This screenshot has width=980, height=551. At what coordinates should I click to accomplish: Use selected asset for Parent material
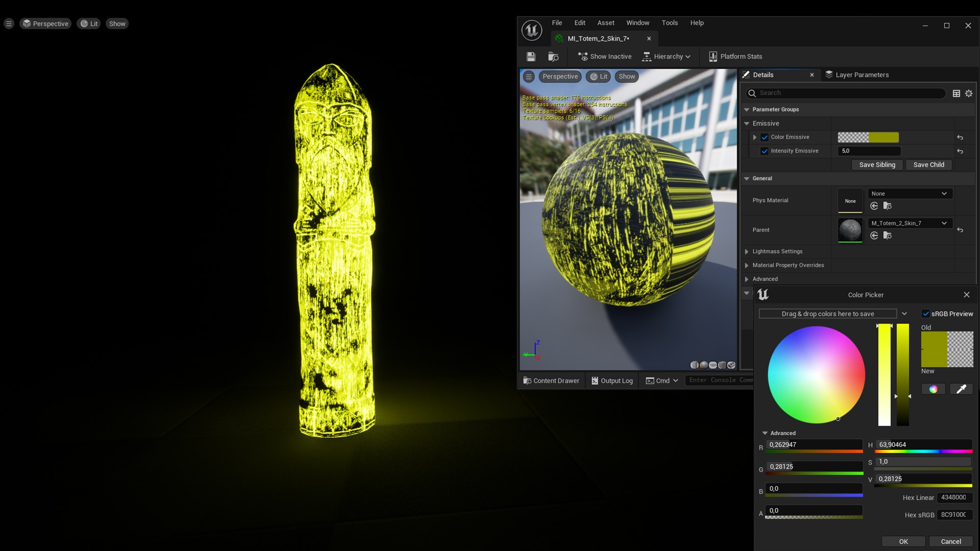coord(874,236)
